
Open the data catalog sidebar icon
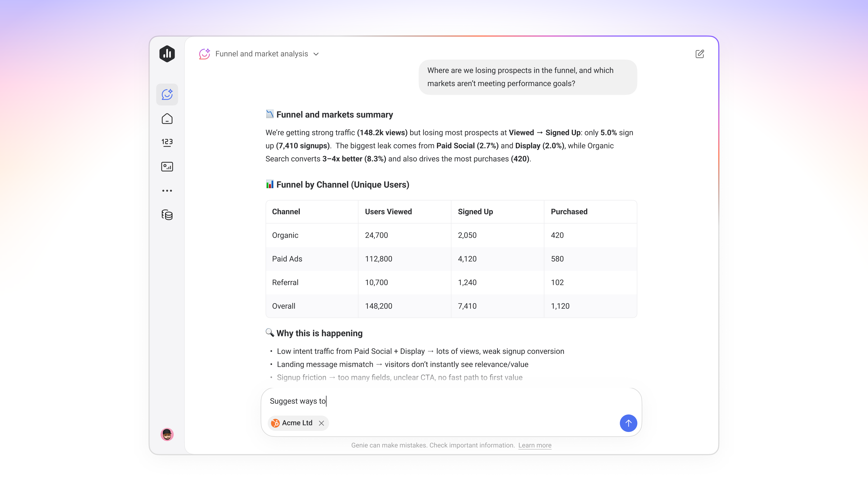click(167, 215)
